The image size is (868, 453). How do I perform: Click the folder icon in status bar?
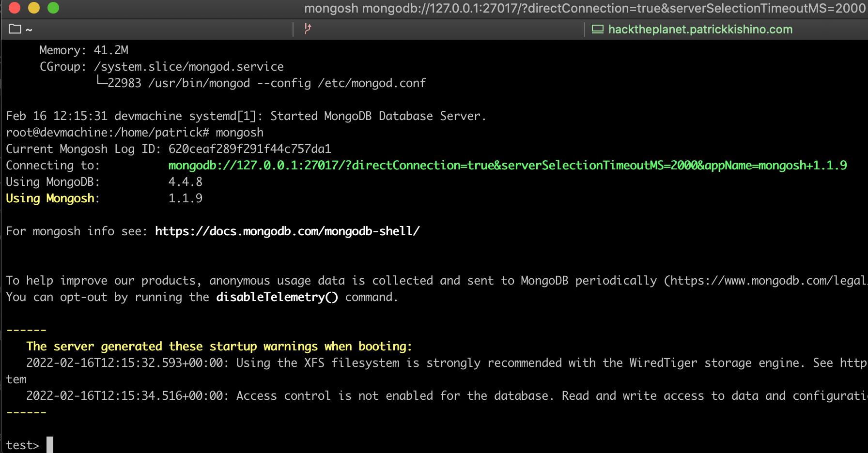tap(15, 29)
